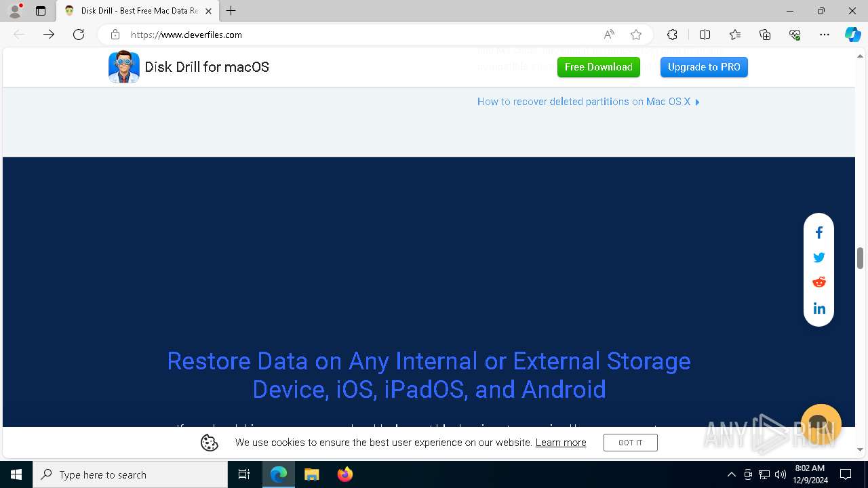
Task: Open Microsoft Edge from the taskbar
Action: [279, 474]
